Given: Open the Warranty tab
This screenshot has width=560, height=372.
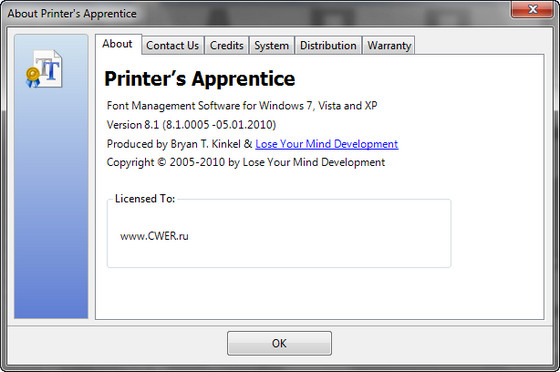Looking at the screenshot, I should [x=389, y=46].
